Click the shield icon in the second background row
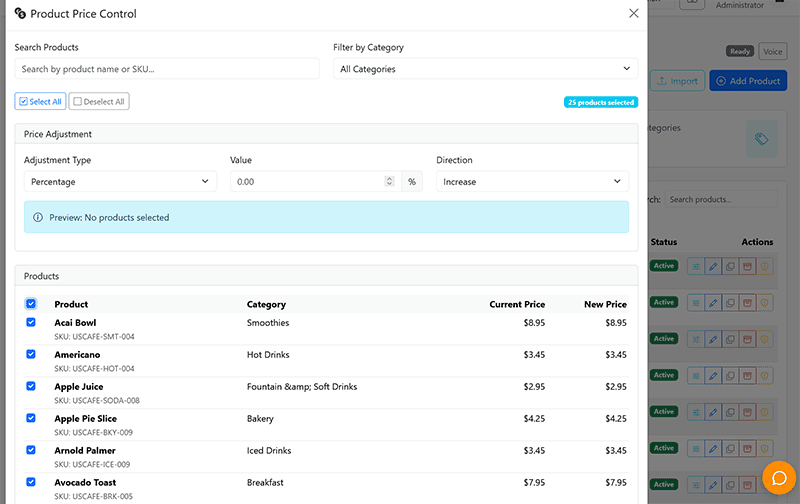The height and width of the screenshot is (504, 800). point(764,303)
